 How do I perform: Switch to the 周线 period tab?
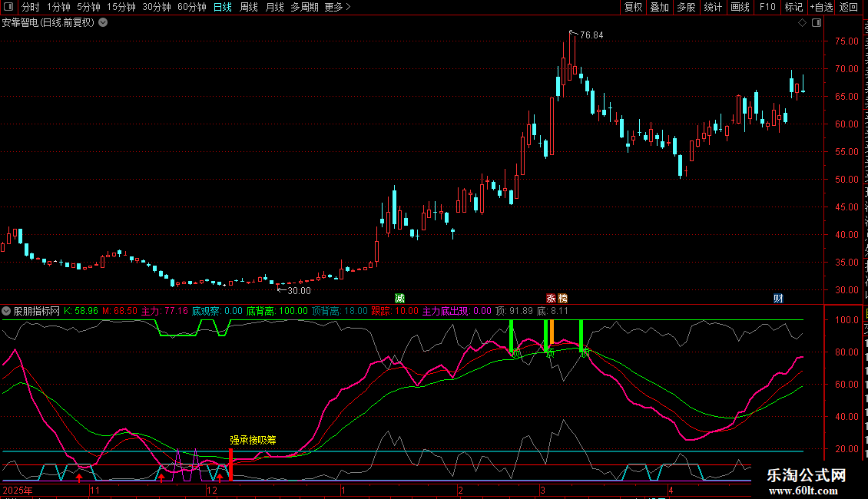(x=249, y=7)
